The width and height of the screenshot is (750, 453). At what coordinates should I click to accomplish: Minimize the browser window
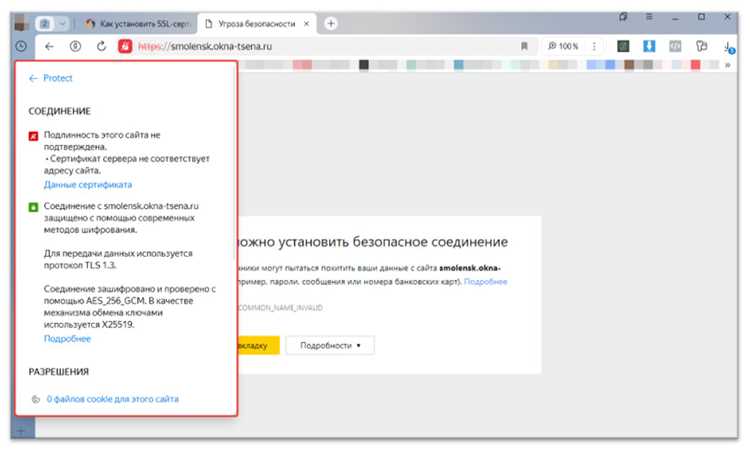(675, 17)
